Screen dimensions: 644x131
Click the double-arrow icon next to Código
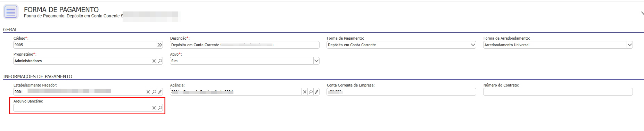coord(160,45)
